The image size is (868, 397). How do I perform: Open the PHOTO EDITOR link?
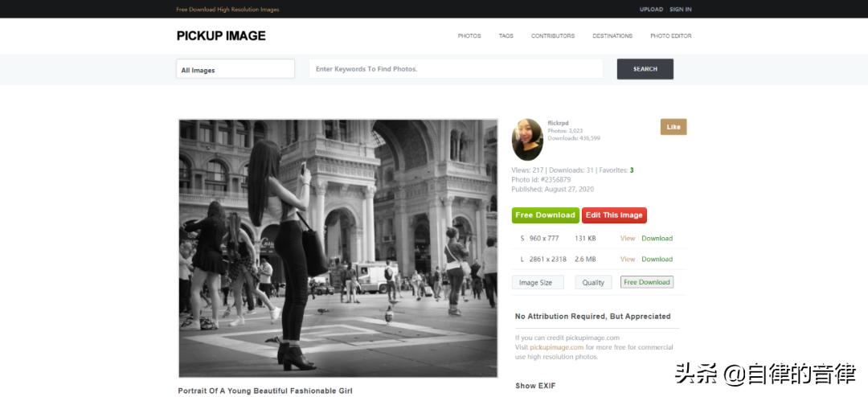point(670,36)
